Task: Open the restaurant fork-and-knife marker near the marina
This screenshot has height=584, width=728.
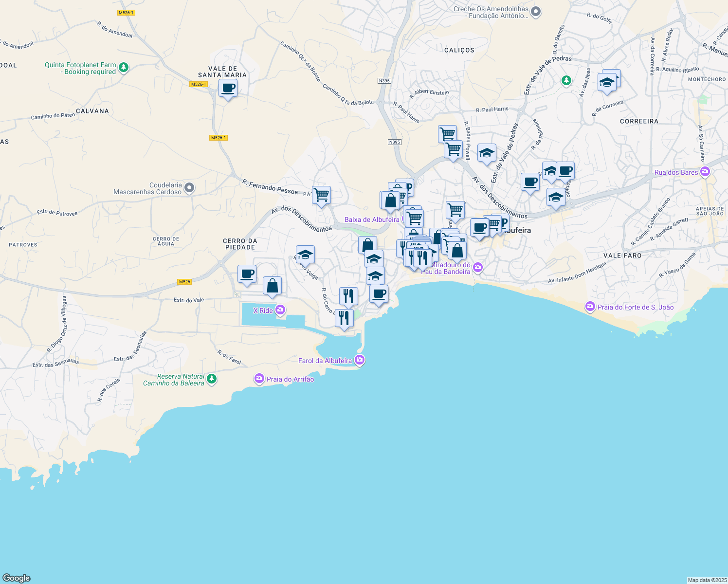Action: [344, 319]
